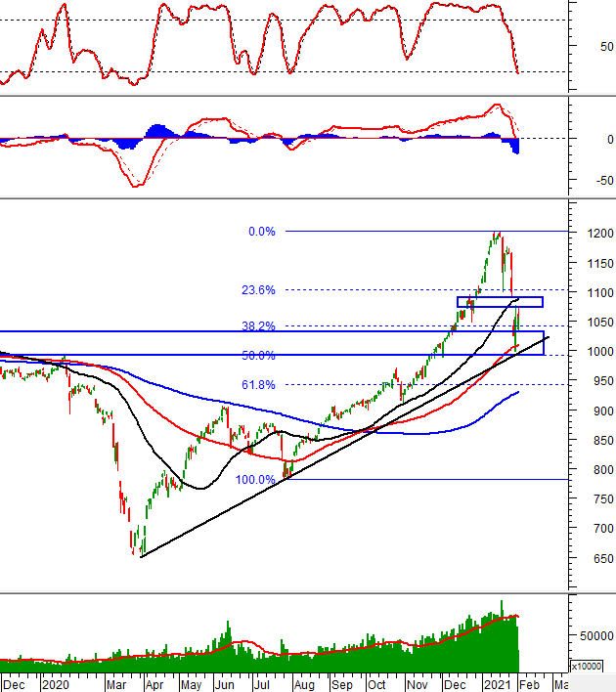Select the 23.6% Fibonacci retracement label
Screen dimensions: 616x692
coord(258,290)
